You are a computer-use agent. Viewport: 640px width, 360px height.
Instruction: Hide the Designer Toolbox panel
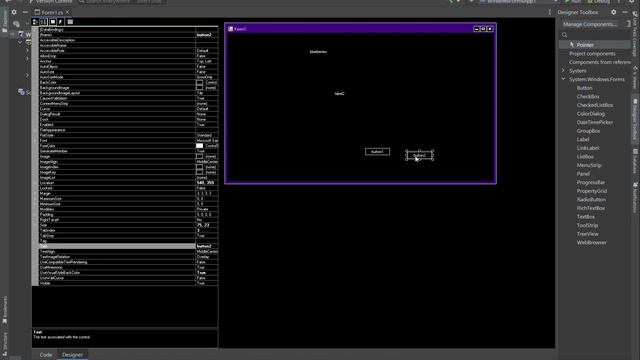[625, 12]
